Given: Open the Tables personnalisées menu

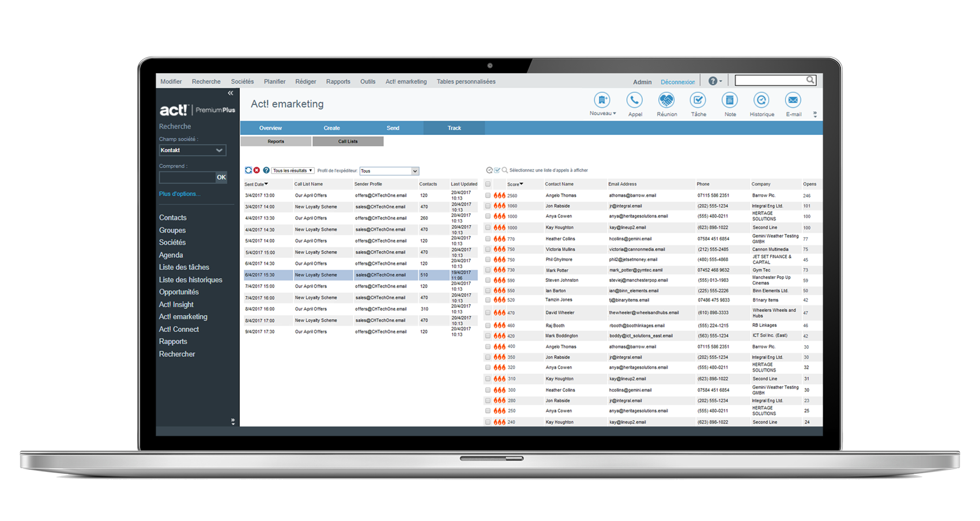Looking at the screenshot, I should 466,81.
